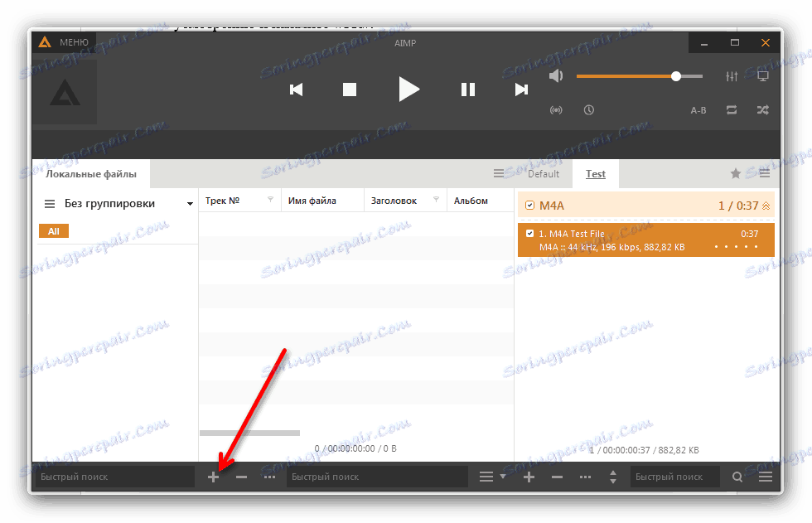
Task: Stop playback with the stop button
Action: [x=350, y=90]
